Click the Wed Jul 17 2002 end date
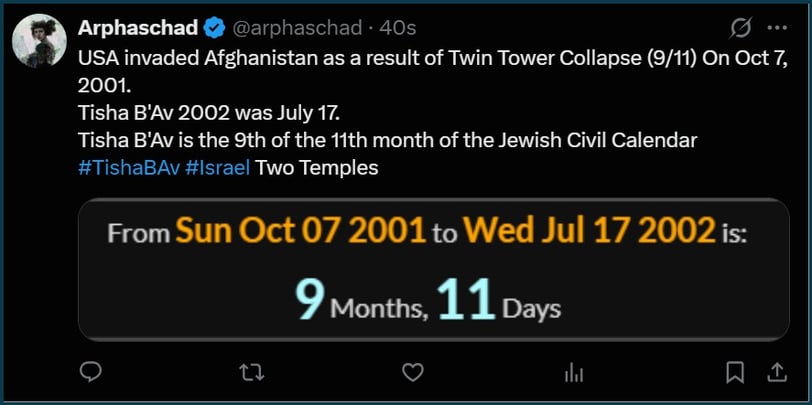 coord(589,230)
